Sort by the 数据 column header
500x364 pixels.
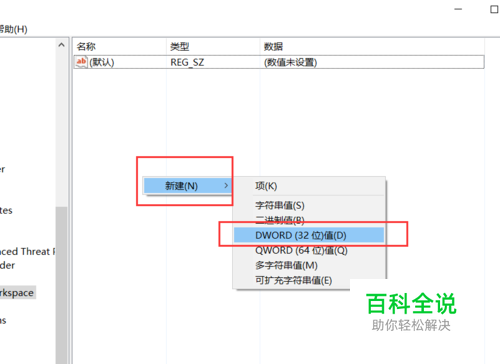click(273, 46)
